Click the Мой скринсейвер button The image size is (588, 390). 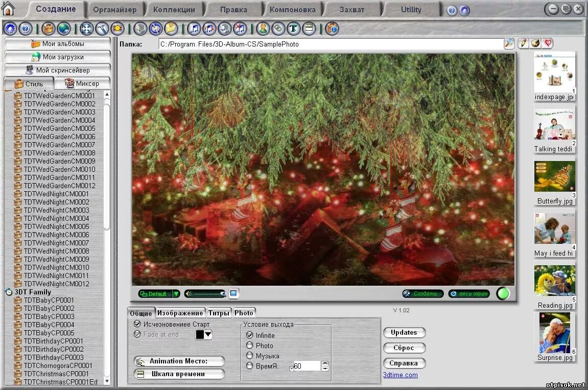(x=58, y=70)
